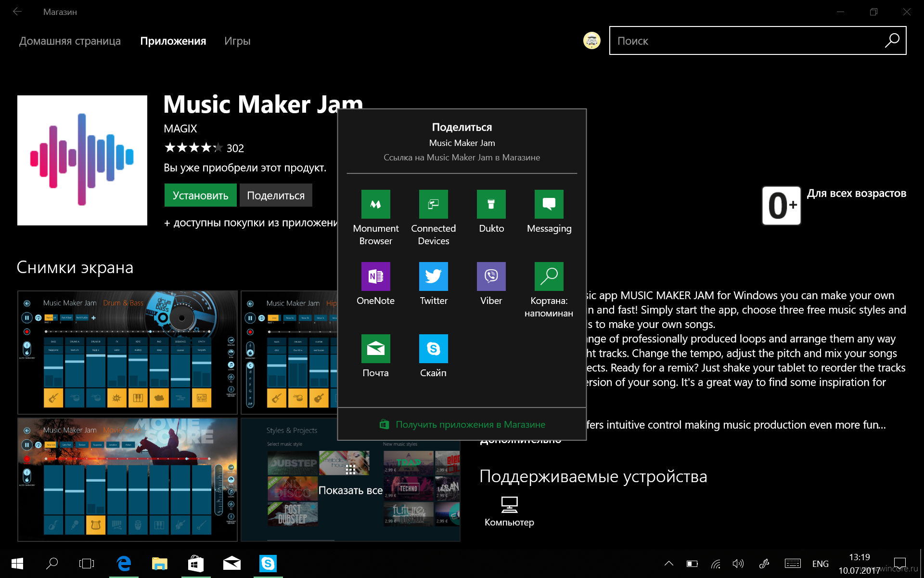The height and width of the screenshot is (578, 924).
Task: Go to Домашняя страница tab
Action: [x=70, y=41]
